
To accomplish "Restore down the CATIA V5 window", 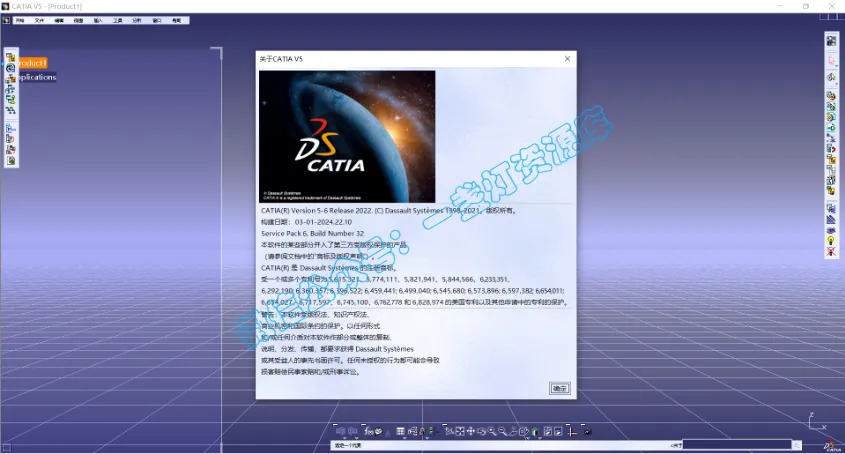I will (806, 6).
